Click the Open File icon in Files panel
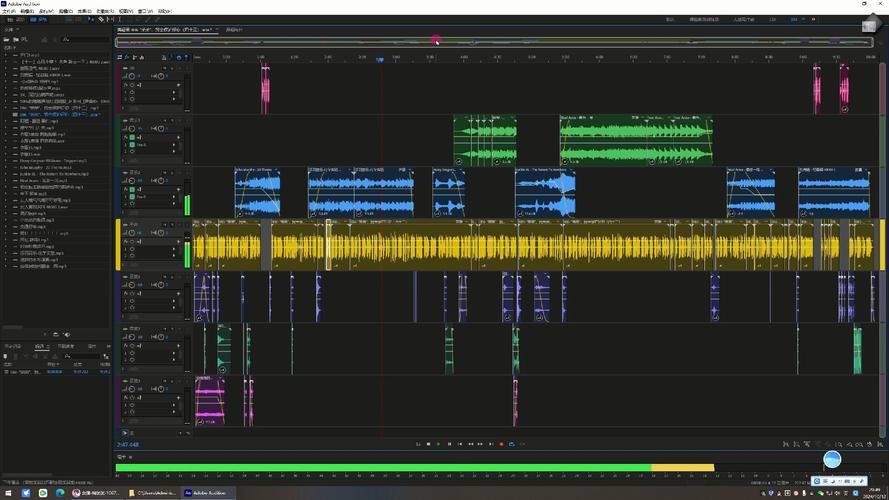 point(7,40)
